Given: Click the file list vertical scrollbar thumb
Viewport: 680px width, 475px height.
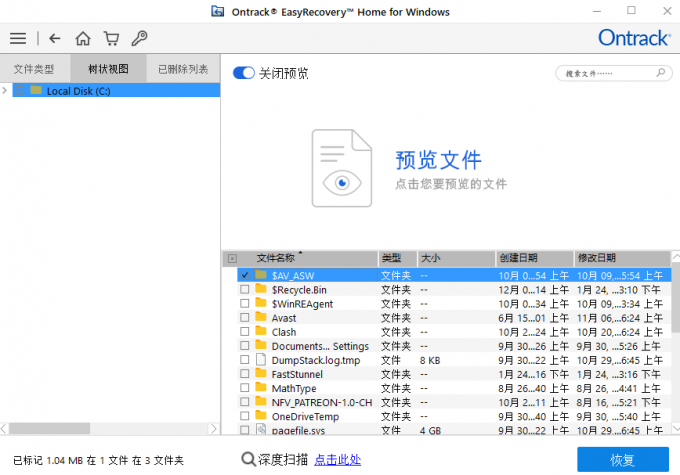Looking at the screenshot, I should (676, 298).
